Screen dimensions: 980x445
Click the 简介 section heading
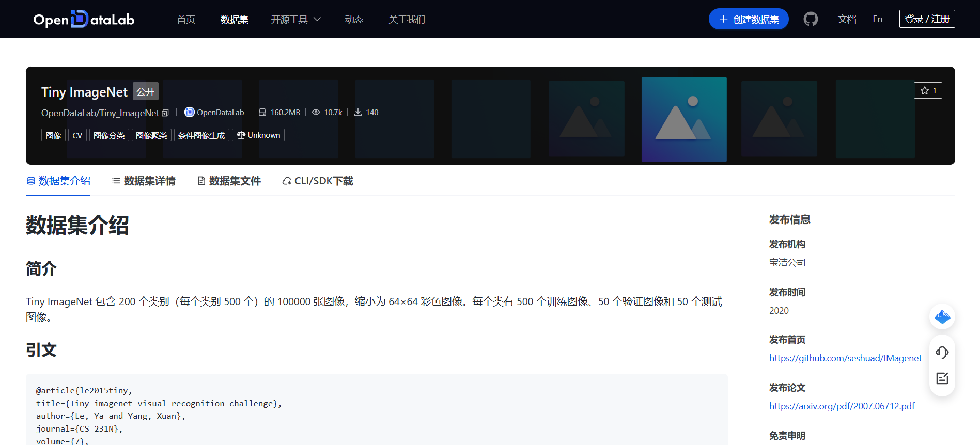[41, 269]
